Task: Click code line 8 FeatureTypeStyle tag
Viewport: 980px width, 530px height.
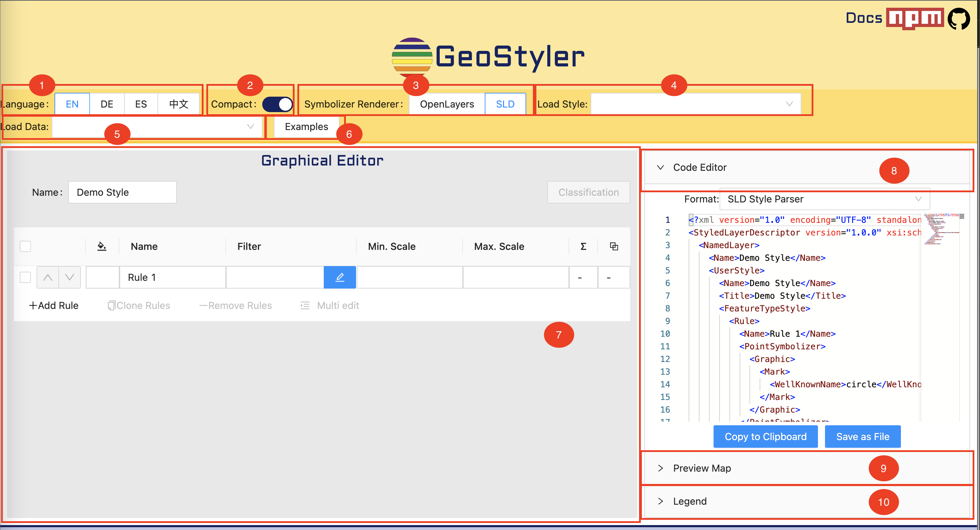Action: point(764,308)
